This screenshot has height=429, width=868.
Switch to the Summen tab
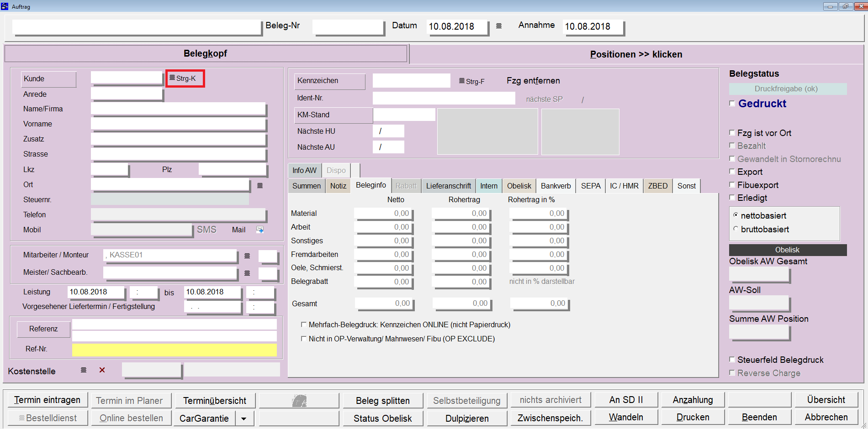click(x=307, y=186)
